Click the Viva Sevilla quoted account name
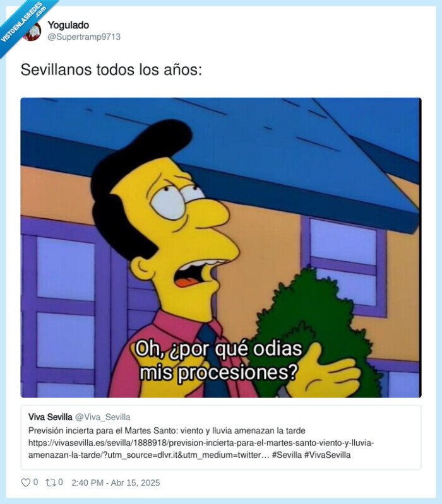The height and width of the screenshot is (504, 442). click(50, 417)
